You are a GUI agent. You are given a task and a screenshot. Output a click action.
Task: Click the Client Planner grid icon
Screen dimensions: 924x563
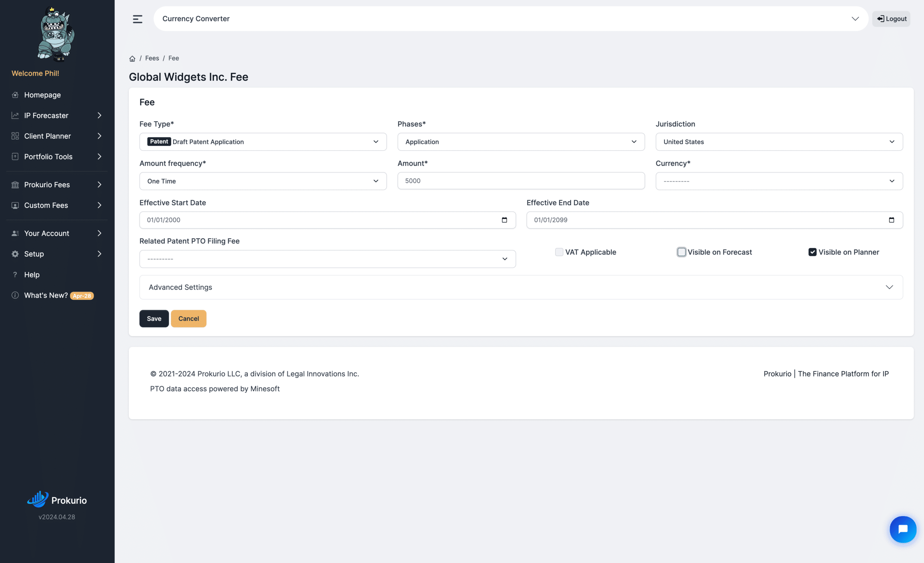click(15, 136)
